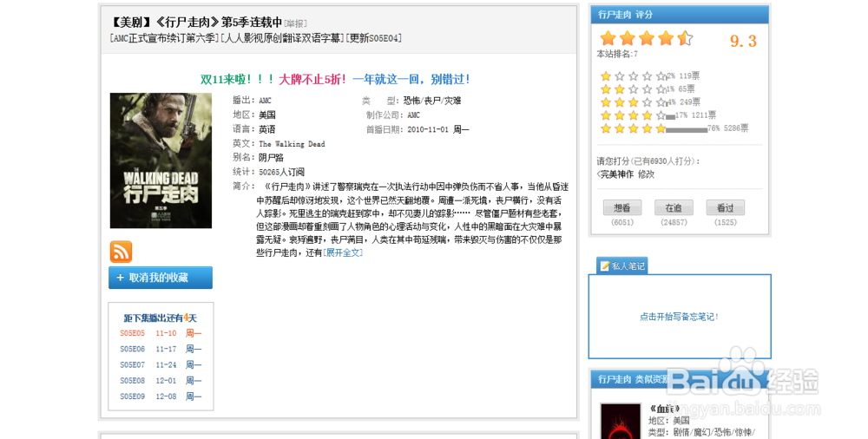Click 取消我的收藏 button

161,278
